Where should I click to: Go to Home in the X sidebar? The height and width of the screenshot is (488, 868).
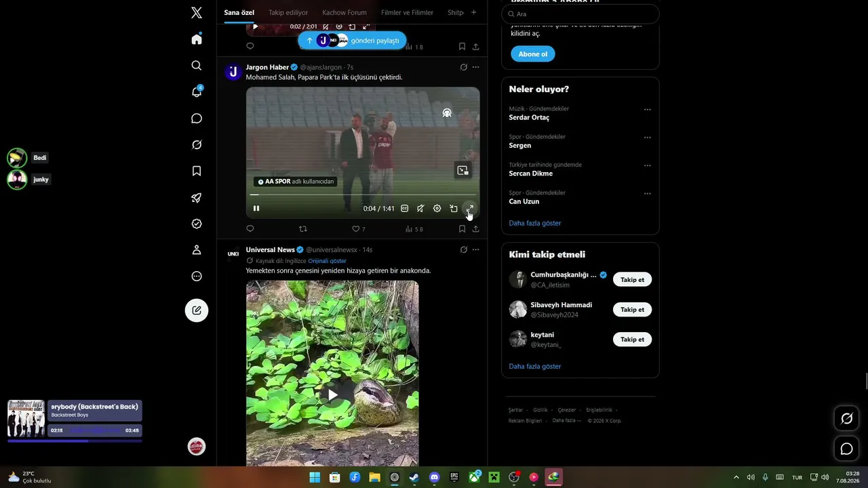(x=197, y=39)
